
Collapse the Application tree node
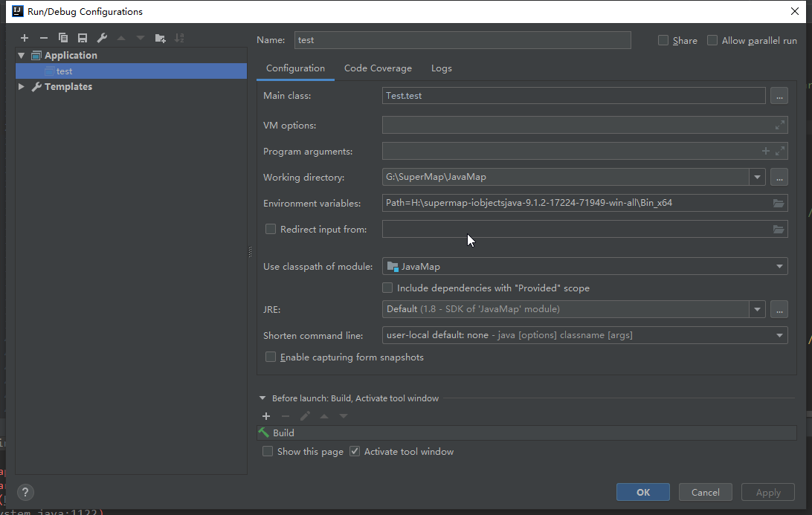coord(22,56)
